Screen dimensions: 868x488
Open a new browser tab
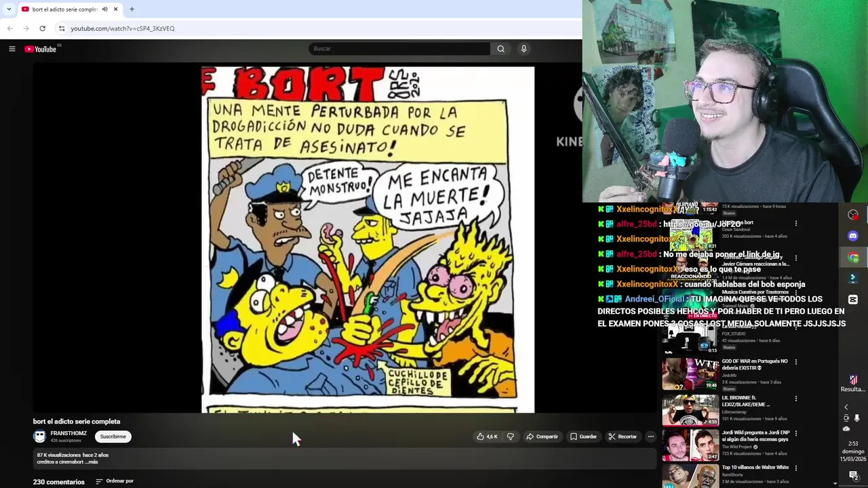click(132, 9)
